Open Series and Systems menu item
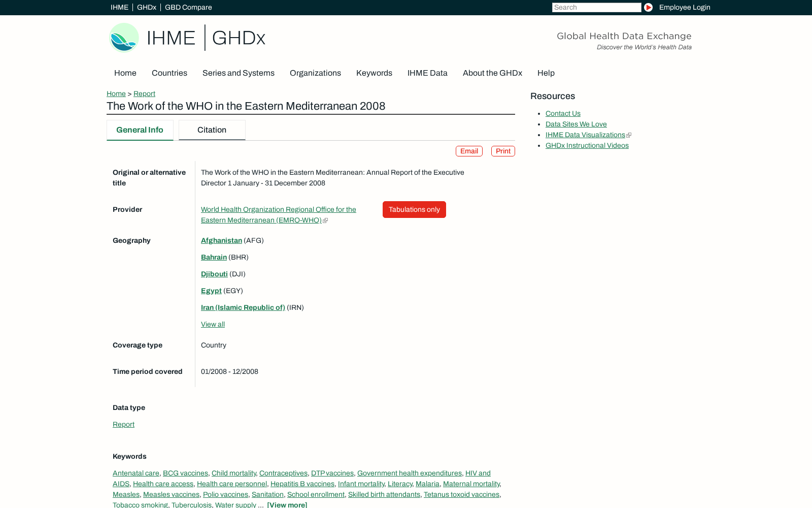Screen dimensions: 812x508 [239, 73]
